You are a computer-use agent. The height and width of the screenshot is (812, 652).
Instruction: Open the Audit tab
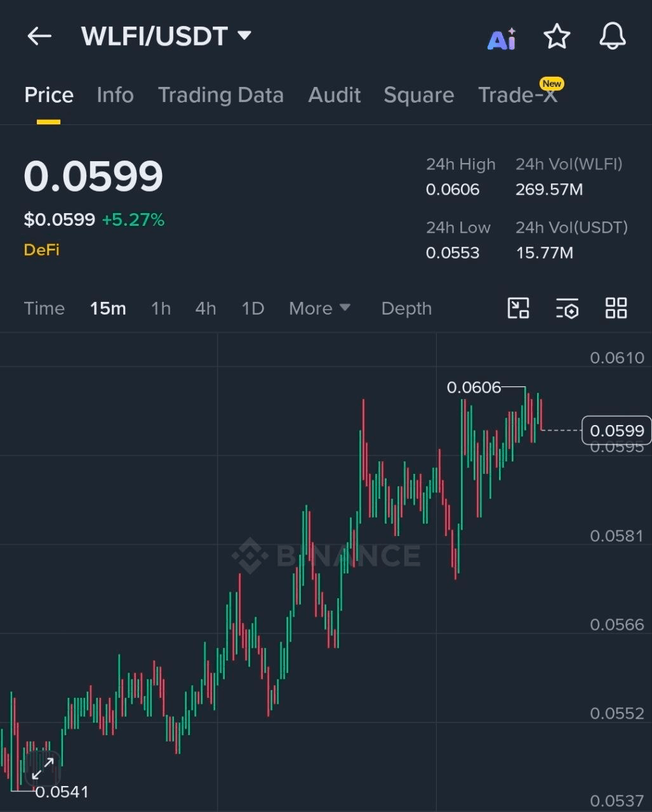pos(335,95)
